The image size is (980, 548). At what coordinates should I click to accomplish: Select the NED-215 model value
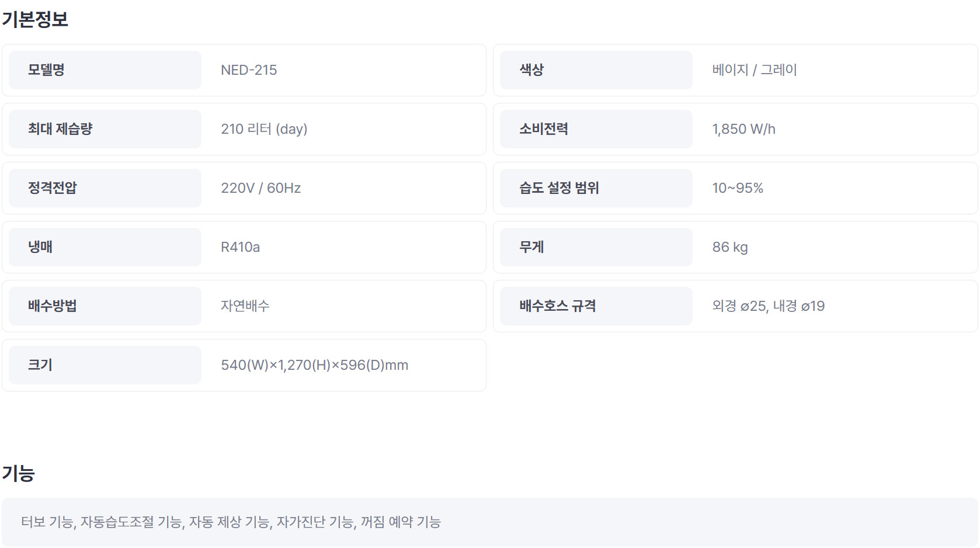(x=249, y=70)
